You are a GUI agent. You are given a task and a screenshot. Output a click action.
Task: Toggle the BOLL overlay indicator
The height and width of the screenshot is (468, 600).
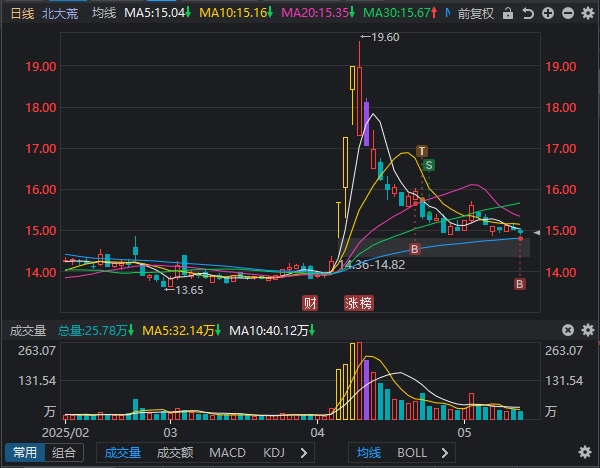[411, 453]
